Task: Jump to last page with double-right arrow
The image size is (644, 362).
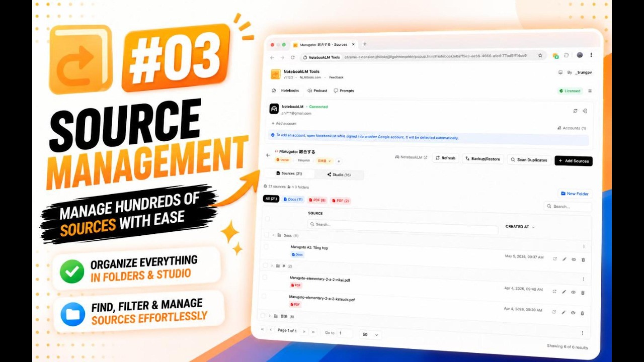Action: [313, 332]
